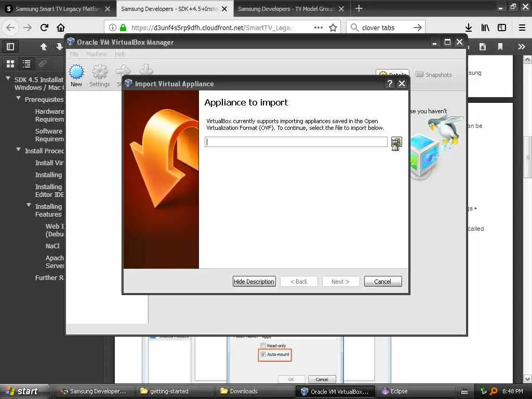Open Firefox downloads panel

(469, 28)
